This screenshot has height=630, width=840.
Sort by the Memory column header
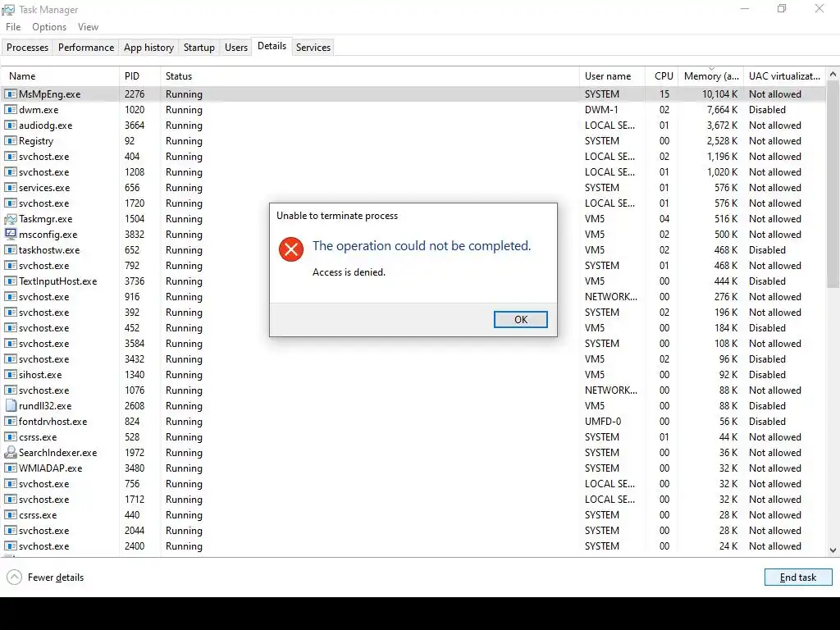[x=711, y=76]
